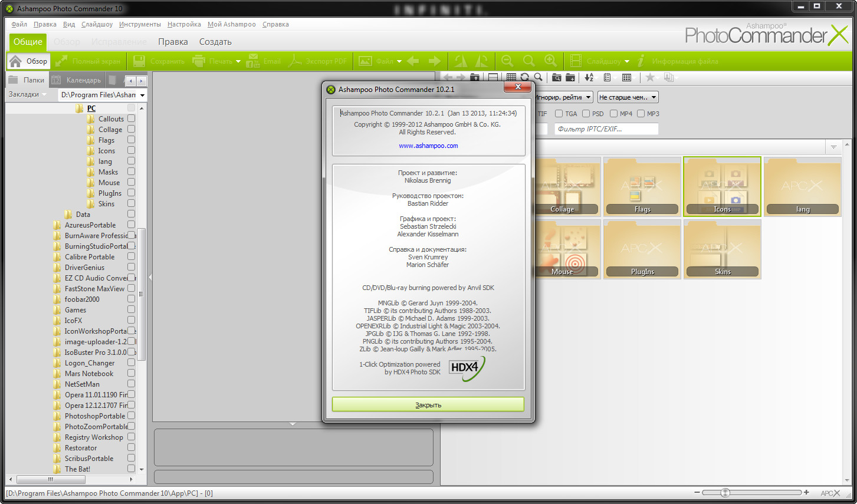857x504 pixels.
Task: Open the Не старше чем dropdown
Action: (627, 97)
